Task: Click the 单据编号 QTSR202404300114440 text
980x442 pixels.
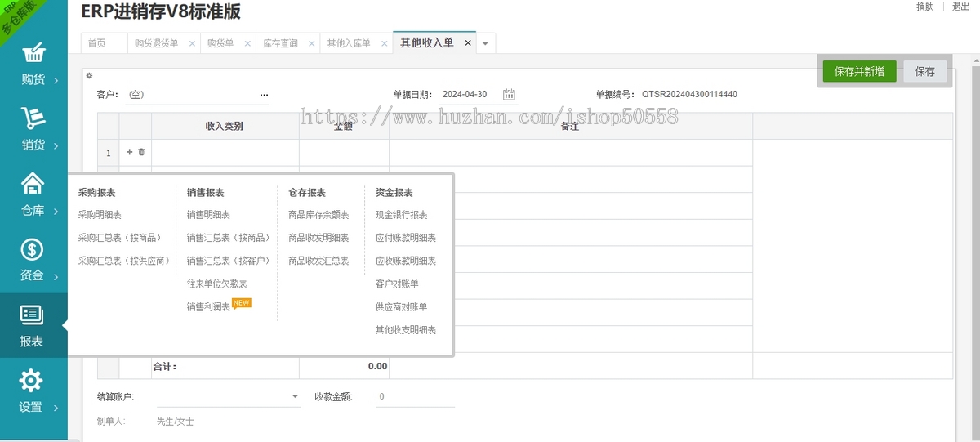Action: pos(689,95)
